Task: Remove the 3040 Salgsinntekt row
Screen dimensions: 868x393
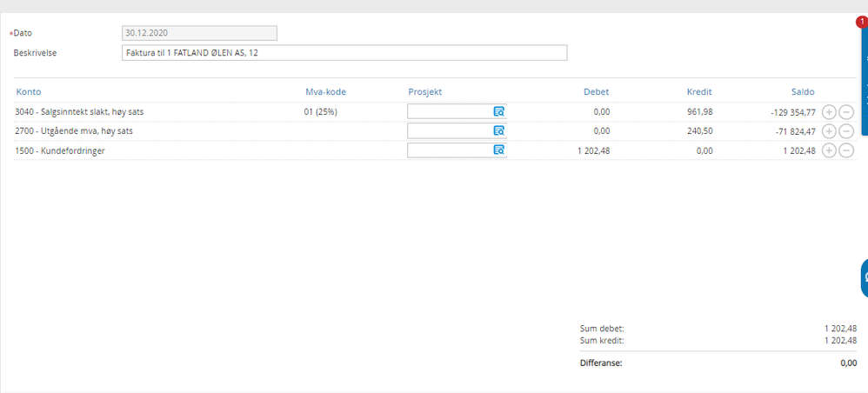Action: click(x=846, y=112)
